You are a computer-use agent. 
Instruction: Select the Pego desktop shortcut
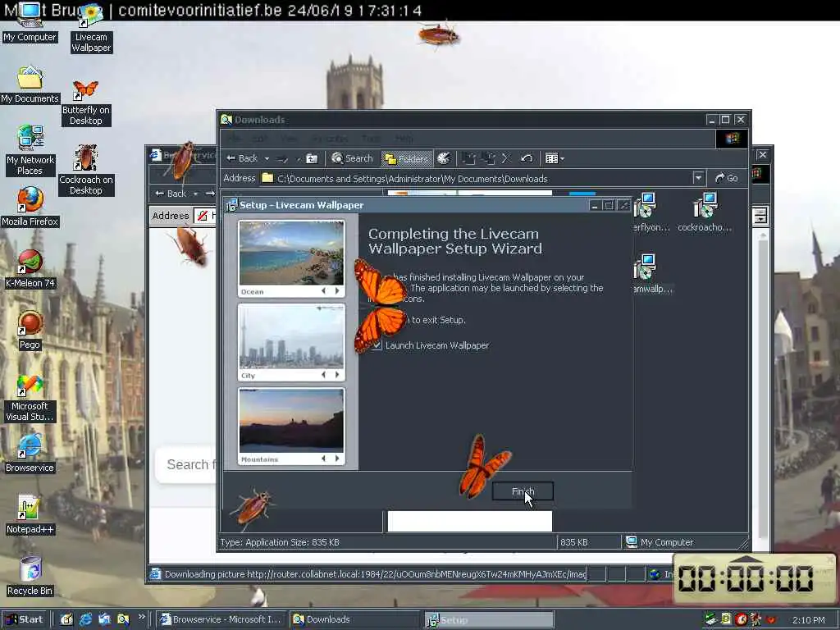pyautogui.click(x=30, y=331)
